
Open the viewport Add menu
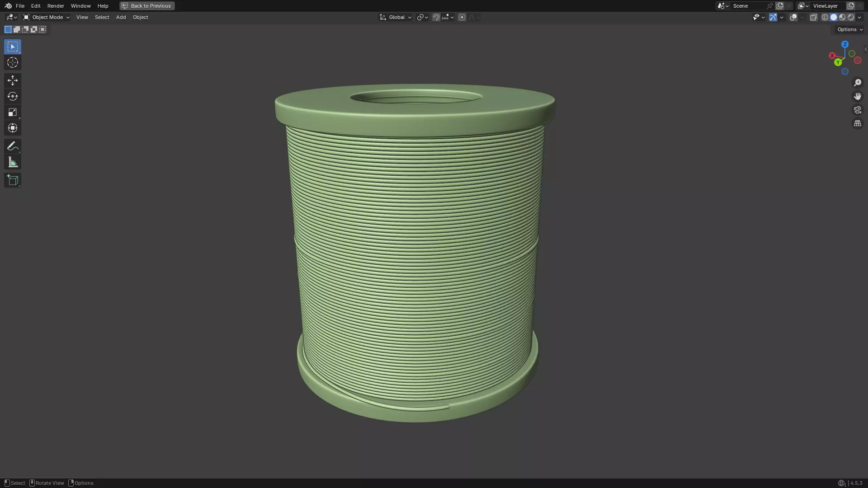(x=121, y=17)
